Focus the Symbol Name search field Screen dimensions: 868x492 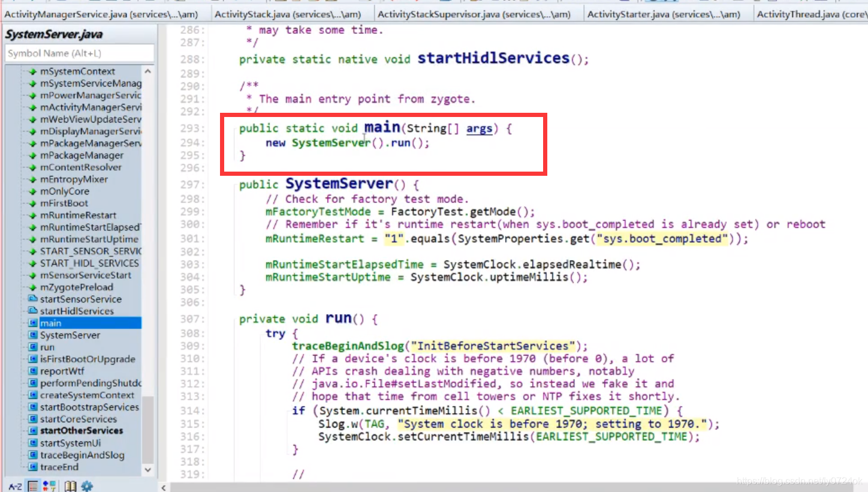coord(79,53)
